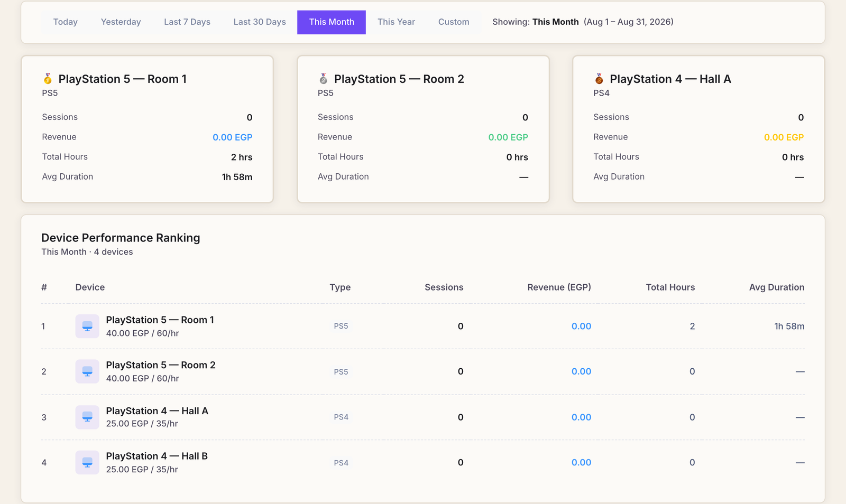Click PlayStation 4 — Hall B in ranking table
The image size is (846, 504).
[157, 456]
